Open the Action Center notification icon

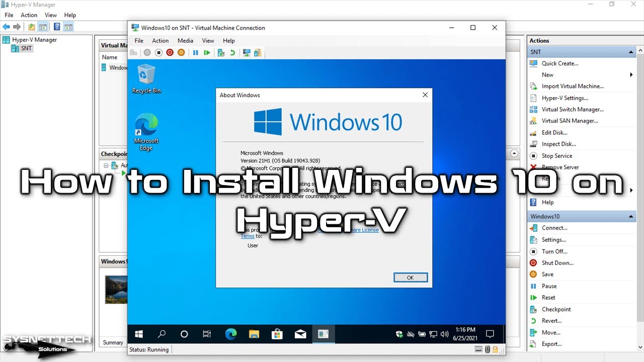point(490,334)
